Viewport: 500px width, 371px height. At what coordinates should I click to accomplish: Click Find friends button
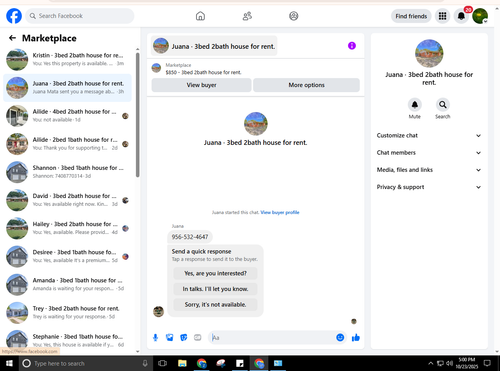coord(411,16)
